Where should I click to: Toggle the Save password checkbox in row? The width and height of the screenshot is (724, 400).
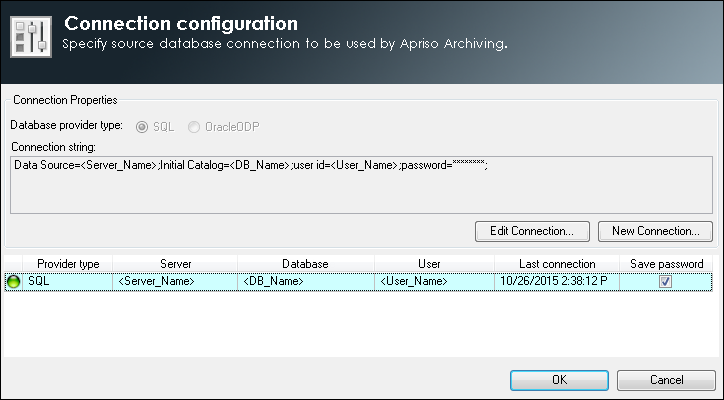point(665,283)
